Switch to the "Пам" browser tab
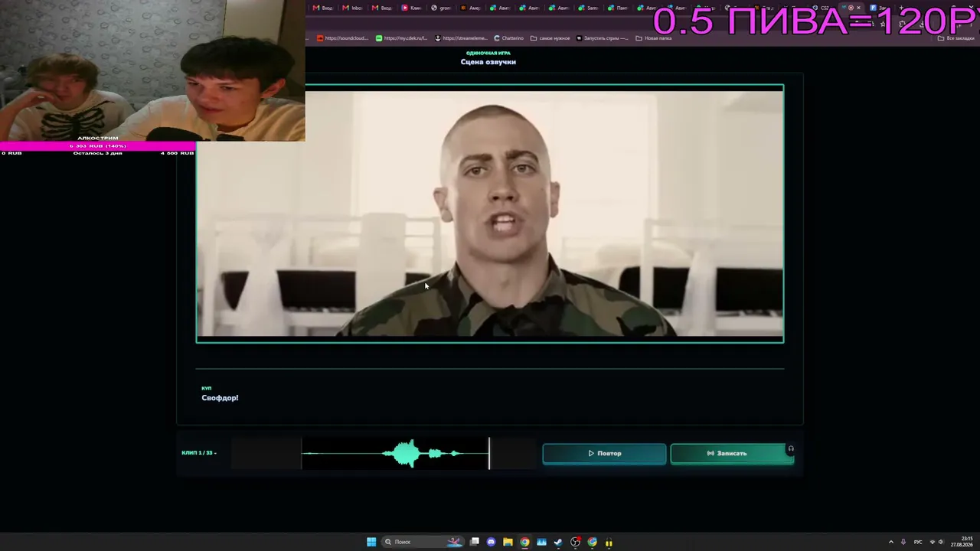The height and width of the screenshot is (551, 980). (x=617, y=8)
